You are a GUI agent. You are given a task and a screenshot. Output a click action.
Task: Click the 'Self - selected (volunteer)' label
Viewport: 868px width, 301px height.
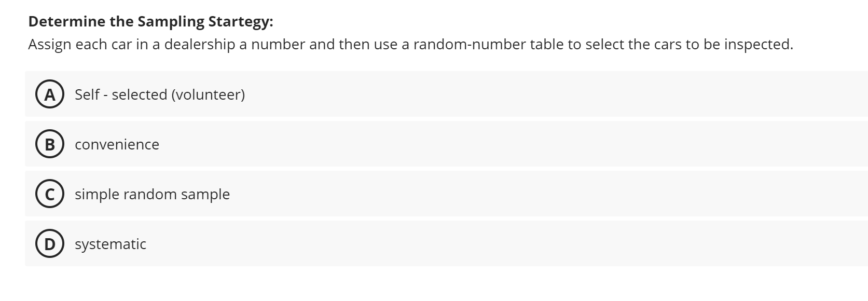point(159,94)
